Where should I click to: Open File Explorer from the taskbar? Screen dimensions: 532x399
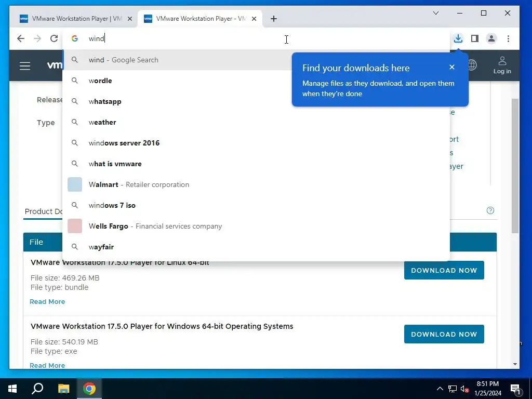[63, 389]
